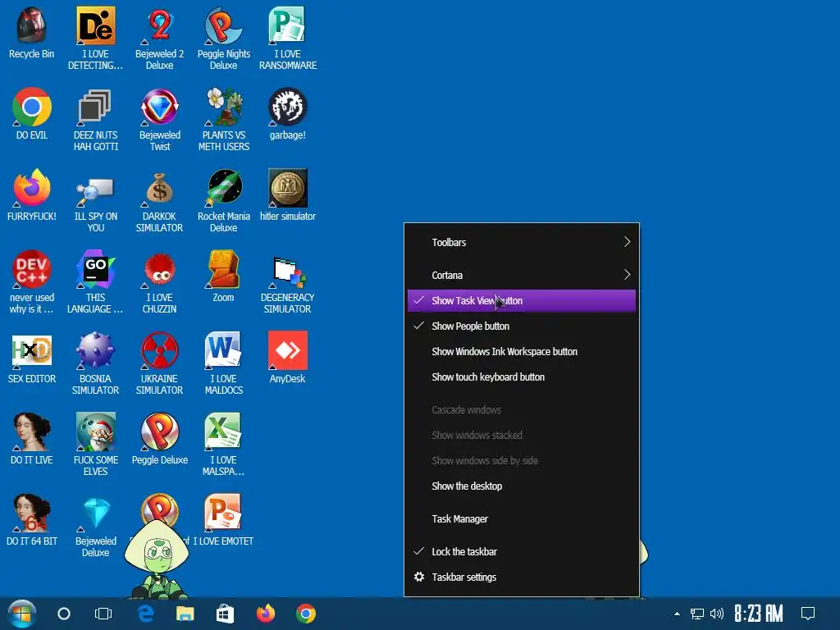Click the I LOVE CHUZZIN desktop icon
Screen dimensions: 840x630
point(160,269)
